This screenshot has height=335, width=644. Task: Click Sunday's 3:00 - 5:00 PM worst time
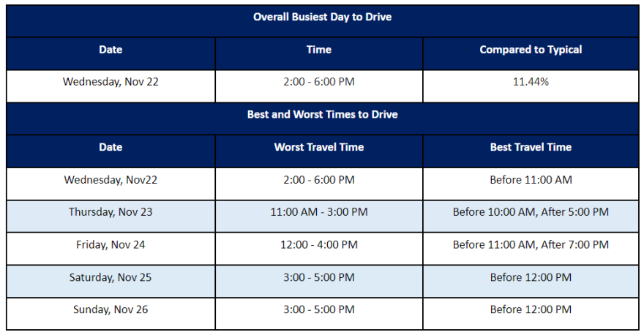[x=319, y=309]
